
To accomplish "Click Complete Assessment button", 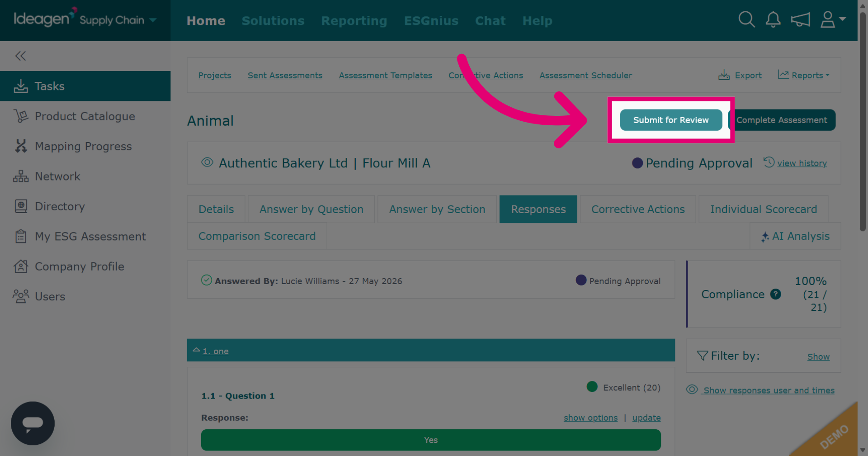I will point(782,120).
